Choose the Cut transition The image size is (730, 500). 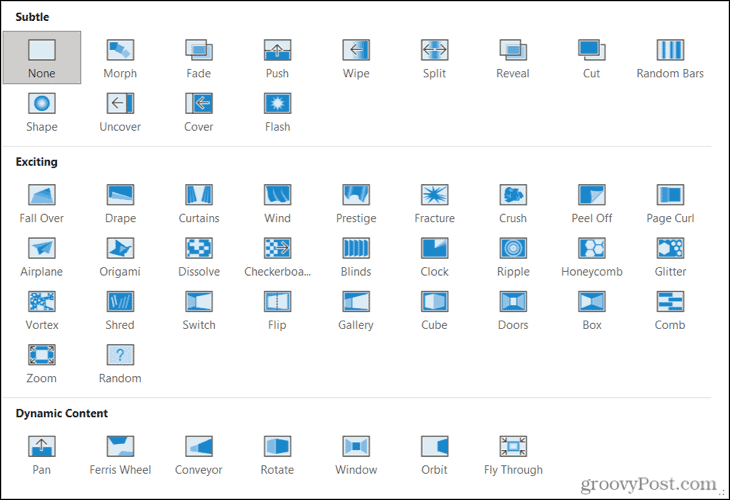[x=592, y=58]
